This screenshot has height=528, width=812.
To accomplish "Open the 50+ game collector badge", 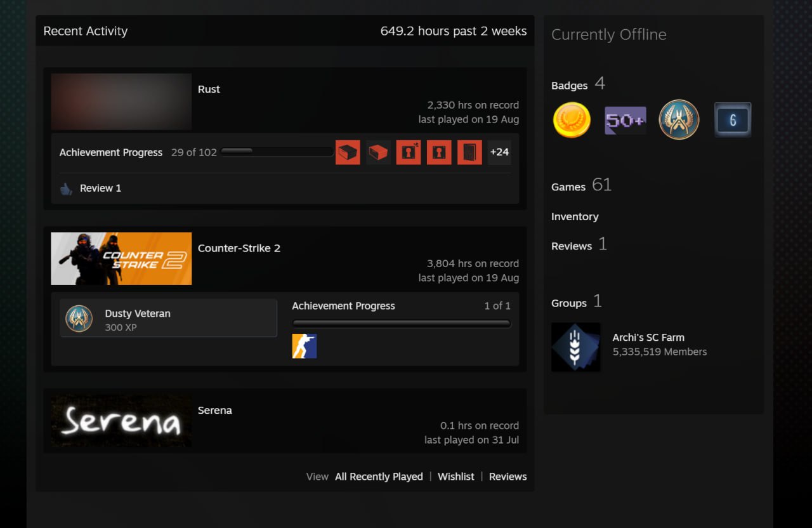I will coord(625,120).
